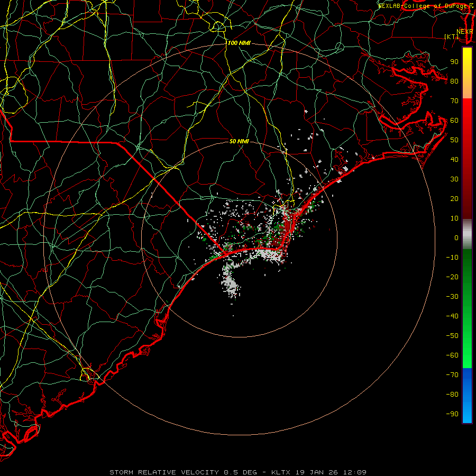Click the "30" value on velocity scale

(x=454, y=179)
